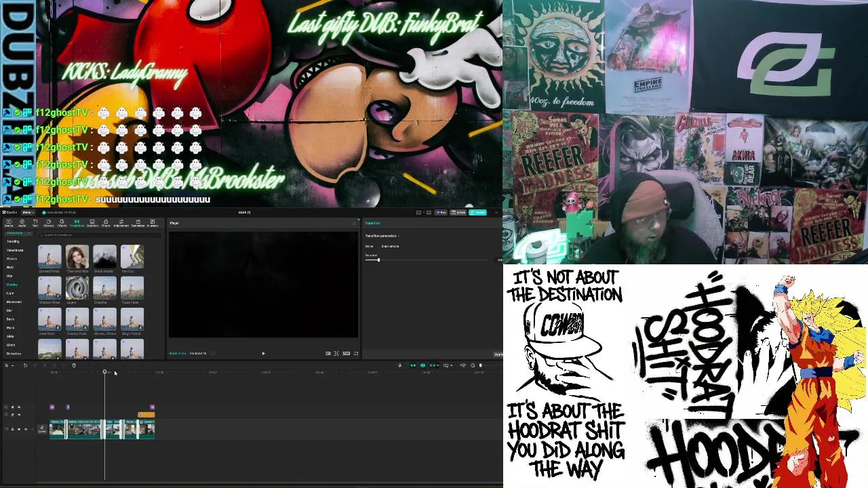
Task: Select the Black smoke transition thumbnail
Action: click(104, 256)
